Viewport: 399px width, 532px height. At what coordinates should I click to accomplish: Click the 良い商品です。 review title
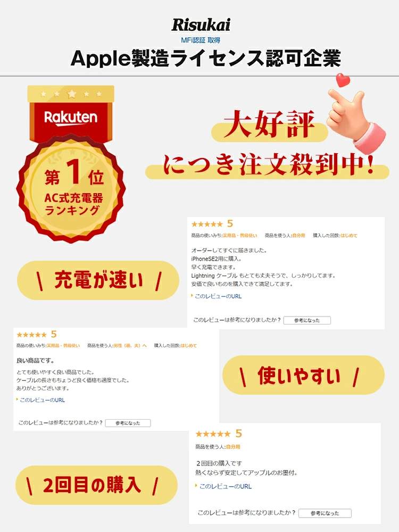35,360
